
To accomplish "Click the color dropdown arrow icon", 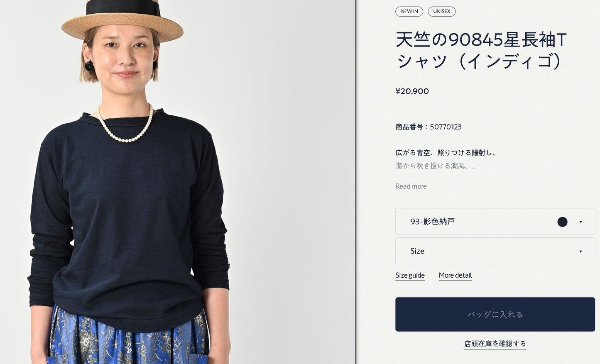I will pos(580,222).
